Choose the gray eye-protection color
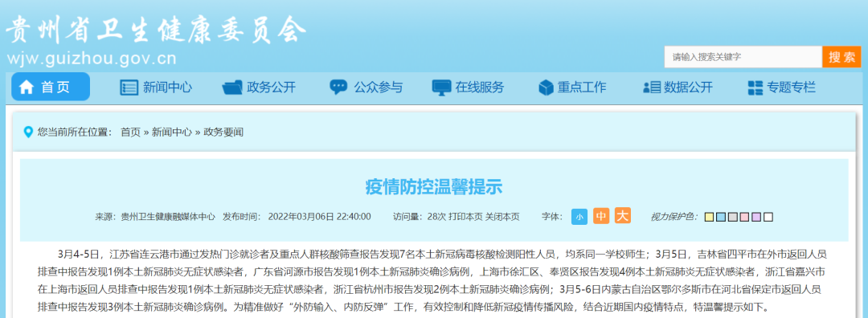868x318 pixels. tap(732, 217)
